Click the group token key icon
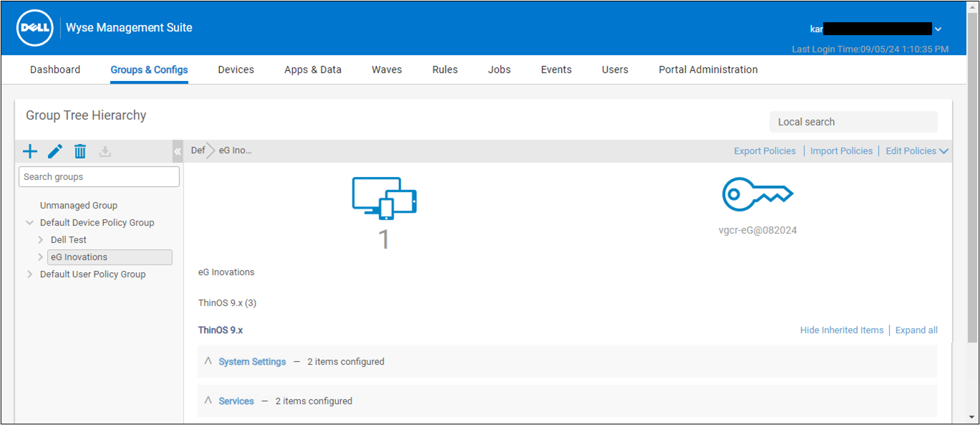The width and height of the screenshot is (980, 425). click(758, 194)
